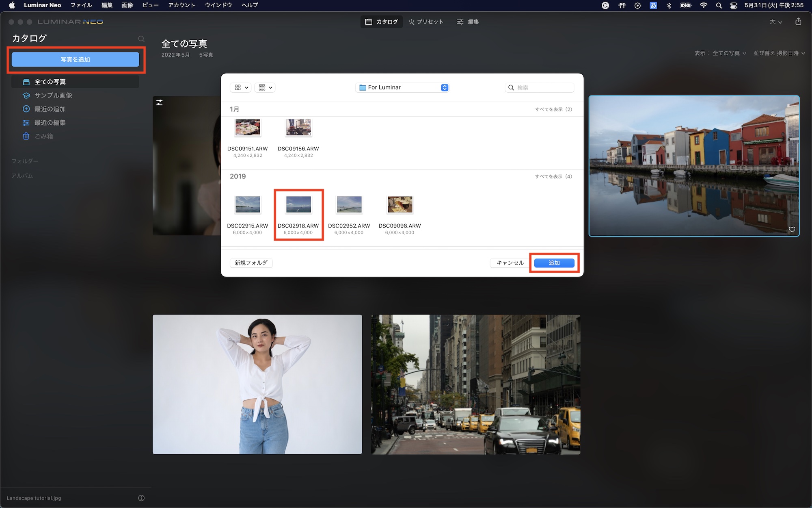812x508 pixels.
Task: Expand the For Luminar folder popup
Action: 444,87
